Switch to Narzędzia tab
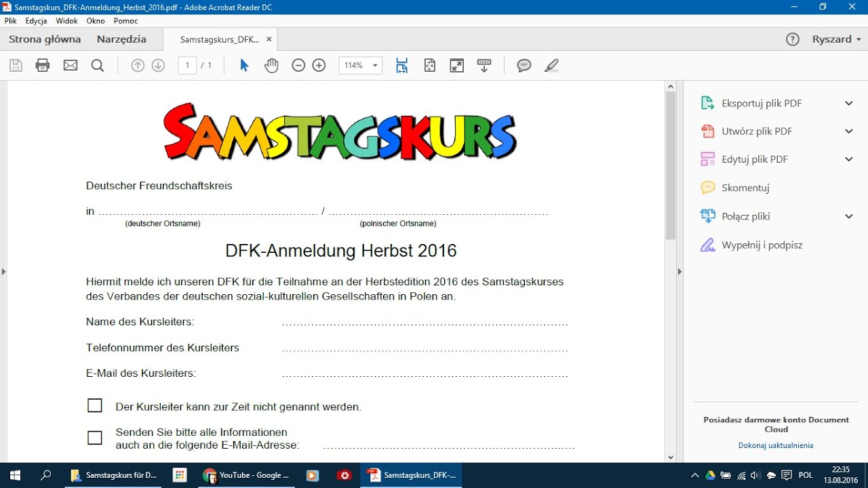 pos(121,39)
